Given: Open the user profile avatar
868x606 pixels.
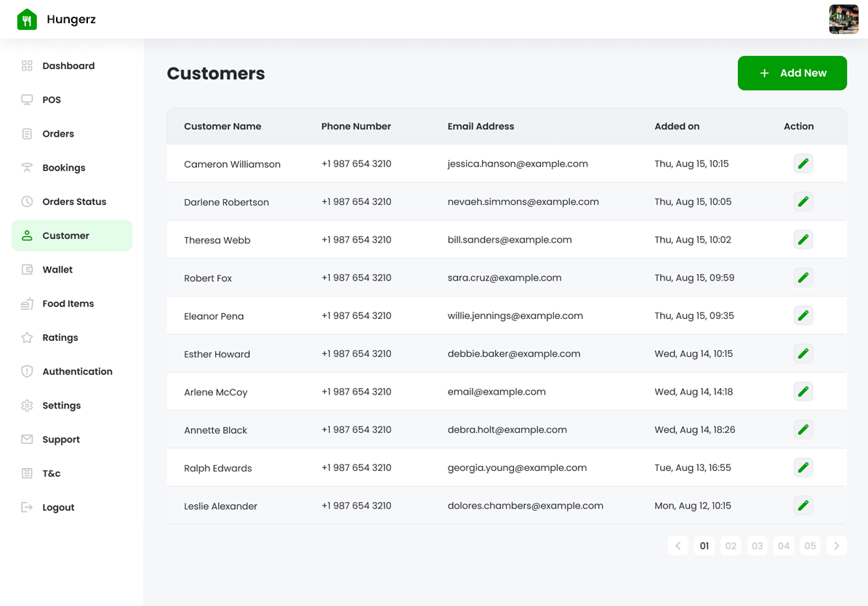Looking at the screenshot, I should click(x=843, y=20).
